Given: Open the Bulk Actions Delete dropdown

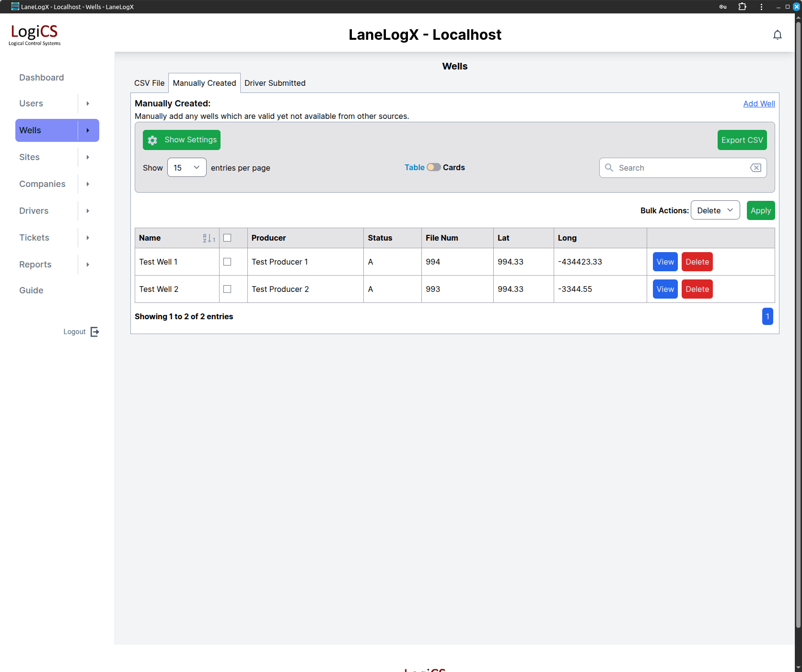Looking at the screenshot, I should pos(715,210).
